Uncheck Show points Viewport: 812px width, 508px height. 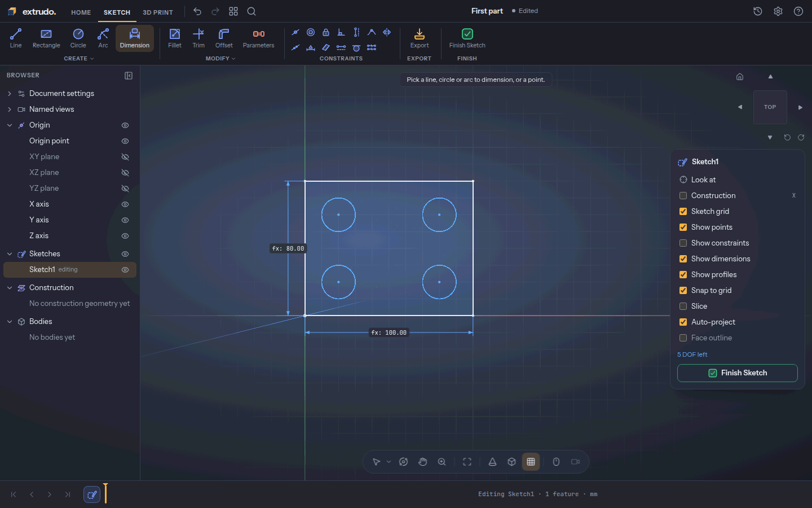click(683, 227)
